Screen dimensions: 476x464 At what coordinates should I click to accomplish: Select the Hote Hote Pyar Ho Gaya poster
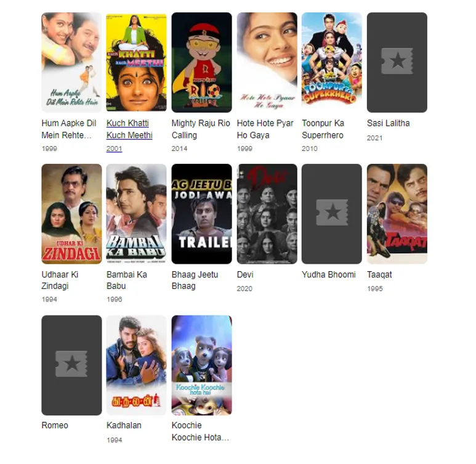pyautogui.click(x=267, y=62)
